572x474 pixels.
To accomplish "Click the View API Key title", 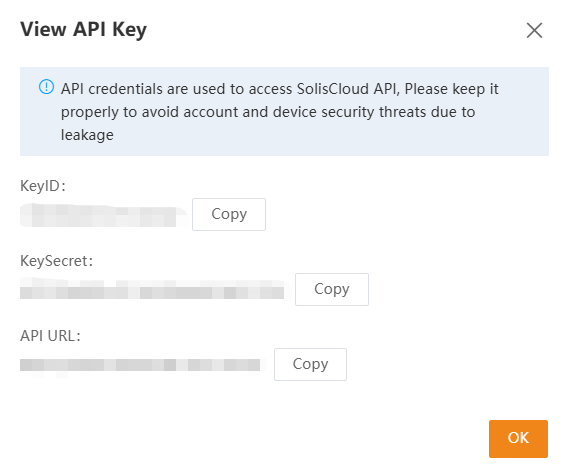I will 83,29.
